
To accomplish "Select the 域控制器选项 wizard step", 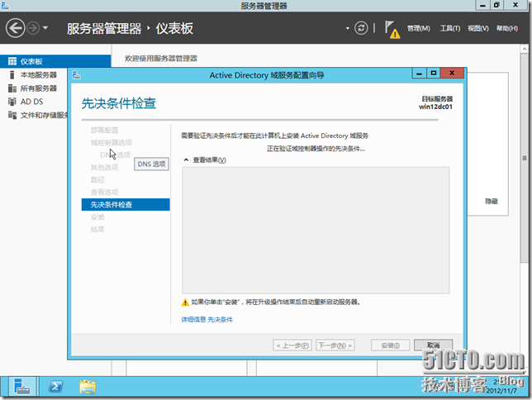I will [x=112, y=143].
